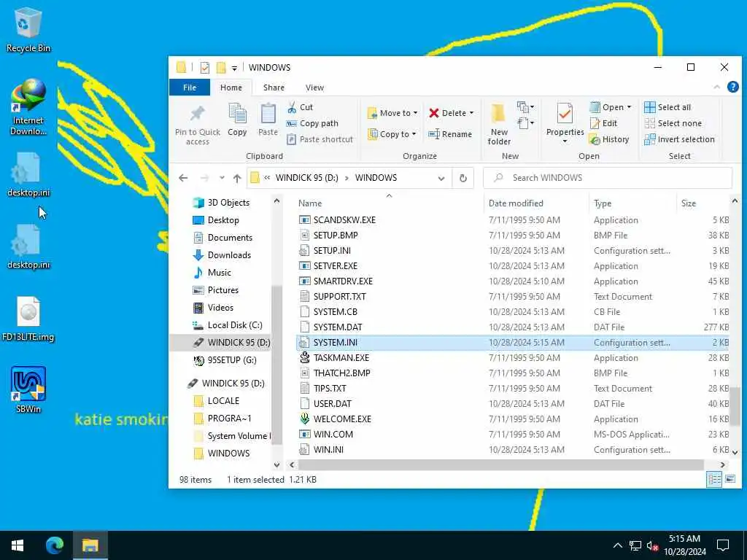Click Copy path in Clipboard group
The image size is (747, 560).
[x=312, y=123]
